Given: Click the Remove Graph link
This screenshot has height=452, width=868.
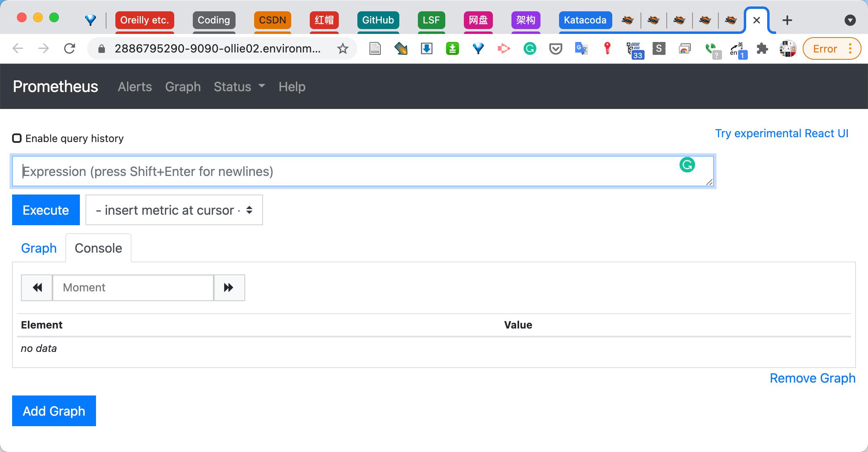Looking at the screenshot, I should (x=812, y=378).
